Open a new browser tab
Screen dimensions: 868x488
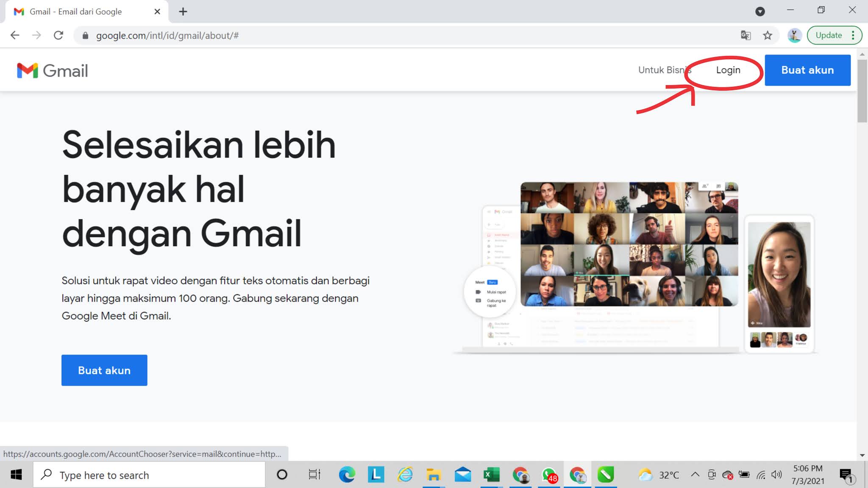tap(183, 11)
